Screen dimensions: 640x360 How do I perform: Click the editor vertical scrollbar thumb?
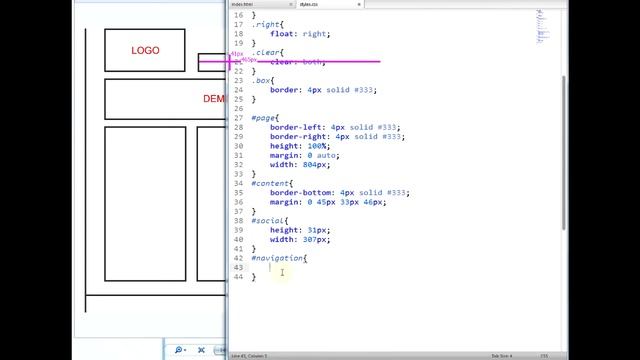click(x=564, y=152)
